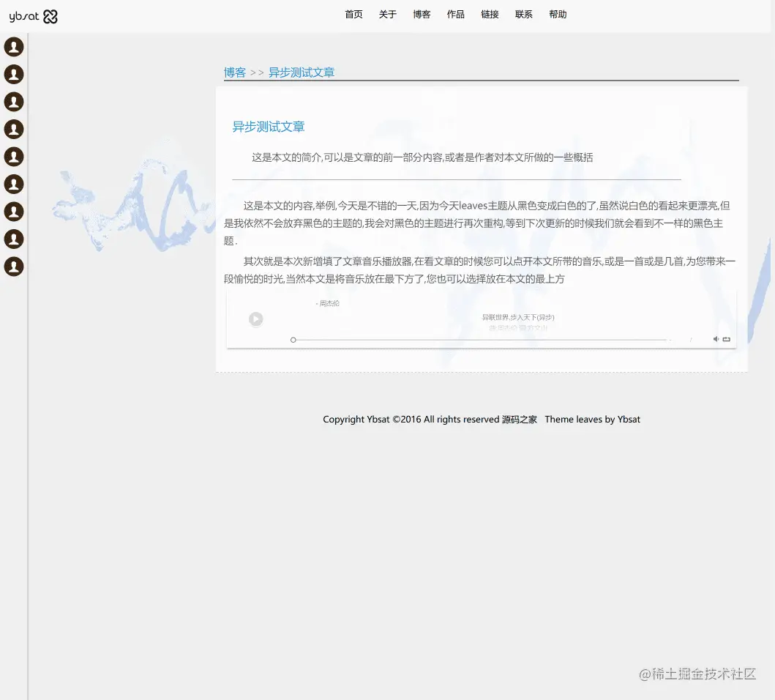Image resolution: width=775 pixels, height=700 pixels.
Task: Click the 异步测试文章 article title link
Action: click(268, 126)
